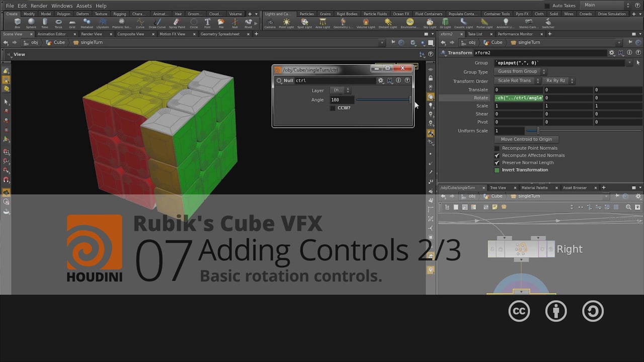Switch to the Particles shelf tab
This screenshot has height=362, width=644.
coord(306,14)
